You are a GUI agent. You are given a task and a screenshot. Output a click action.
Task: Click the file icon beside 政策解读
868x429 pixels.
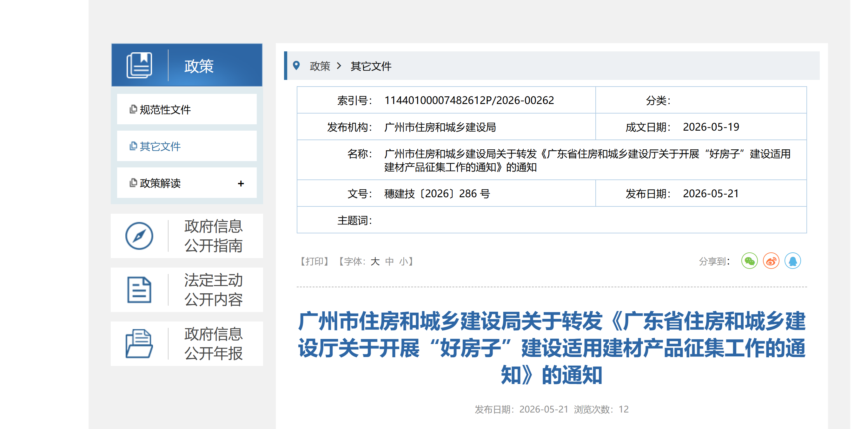[133, 183]
